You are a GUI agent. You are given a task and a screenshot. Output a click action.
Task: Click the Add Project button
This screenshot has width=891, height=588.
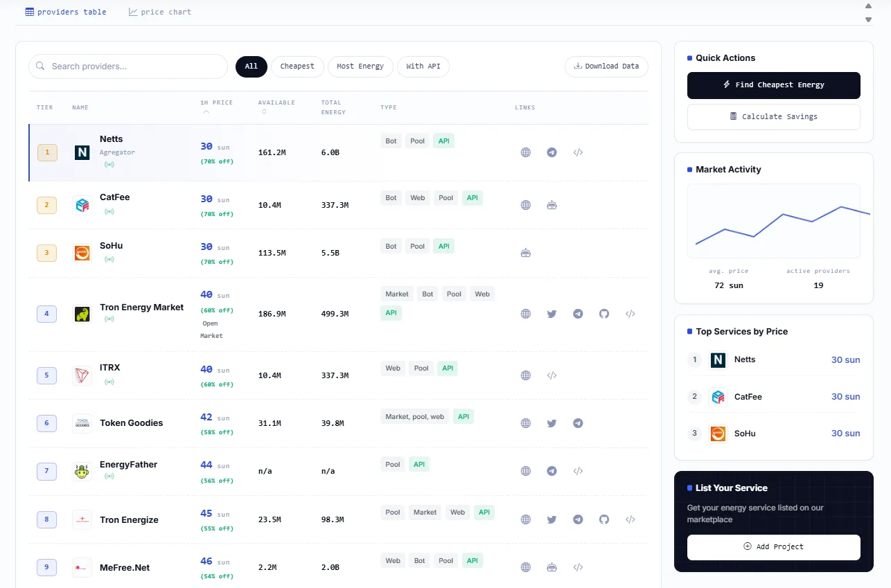774,547
